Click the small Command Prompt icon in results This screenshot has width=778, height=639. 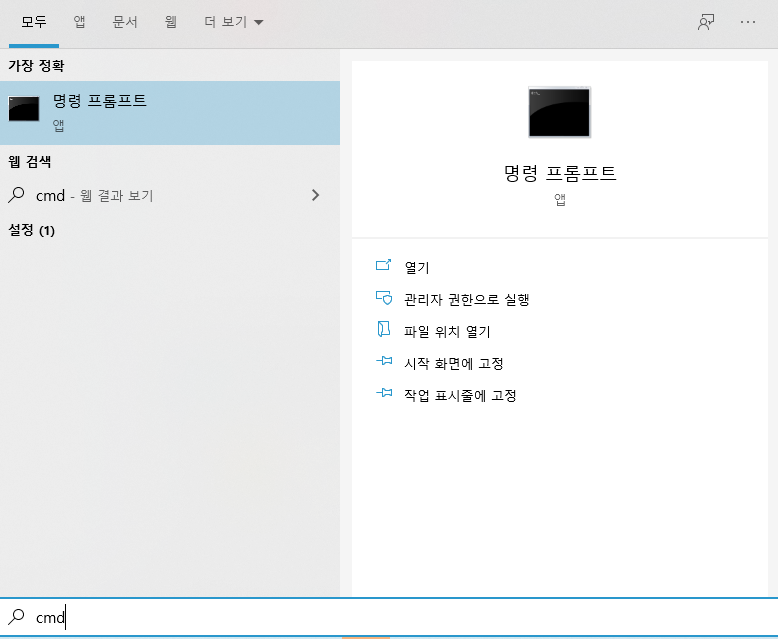click(24, 109)
